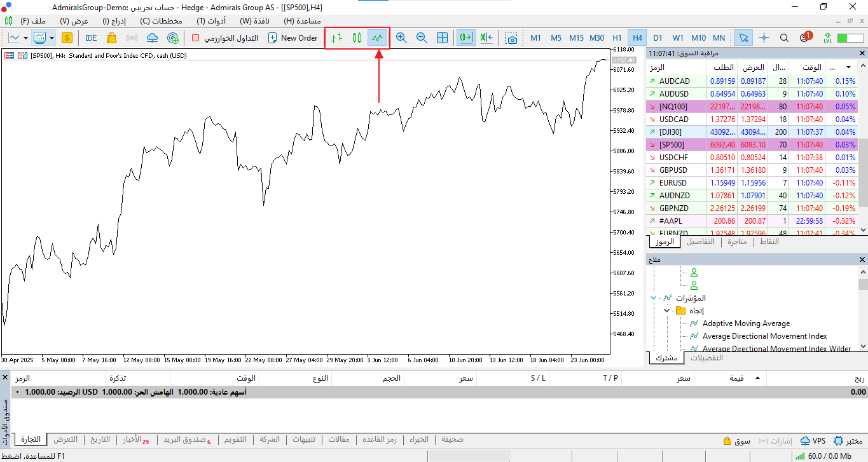This screenshot has height=462, width=868.
Task: Zoom out of the chart
Action: (422, 38)
